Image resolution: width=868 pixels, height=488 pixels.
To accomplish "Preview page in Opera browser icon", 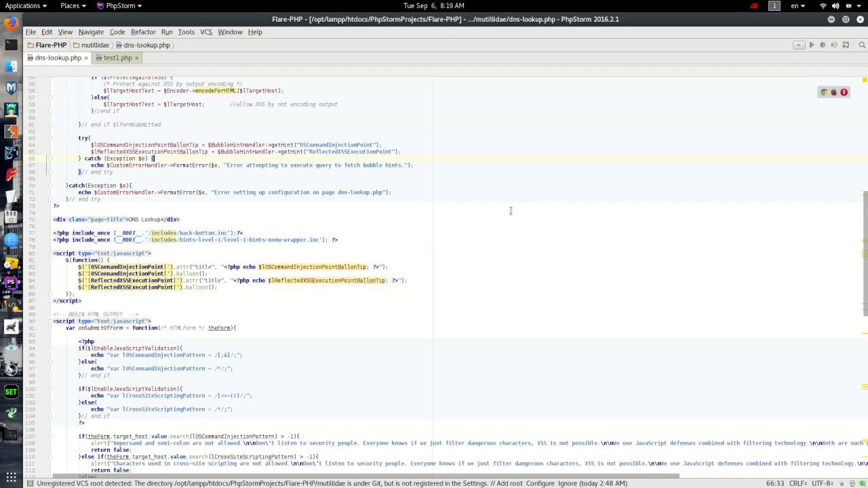I will click(x=844, y=92).
